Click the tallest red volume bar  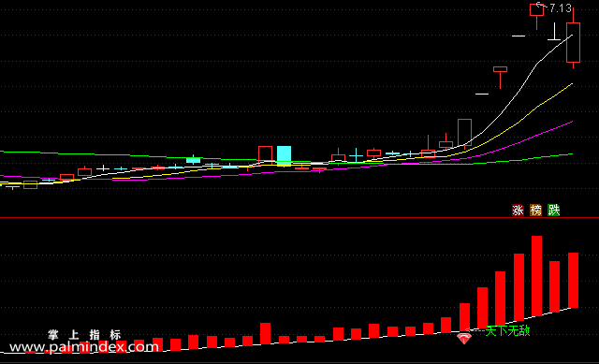coord(536,276)
